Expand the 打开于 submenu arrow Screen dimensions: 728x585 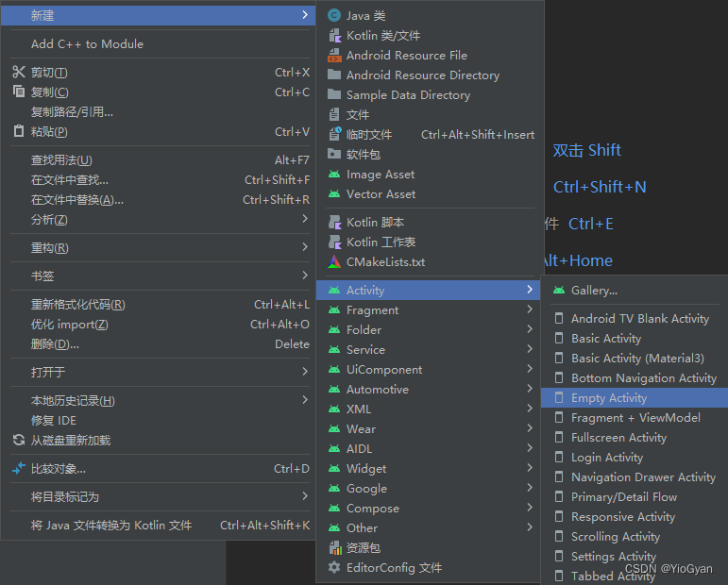pyautogui.click(x=305, y=372)
